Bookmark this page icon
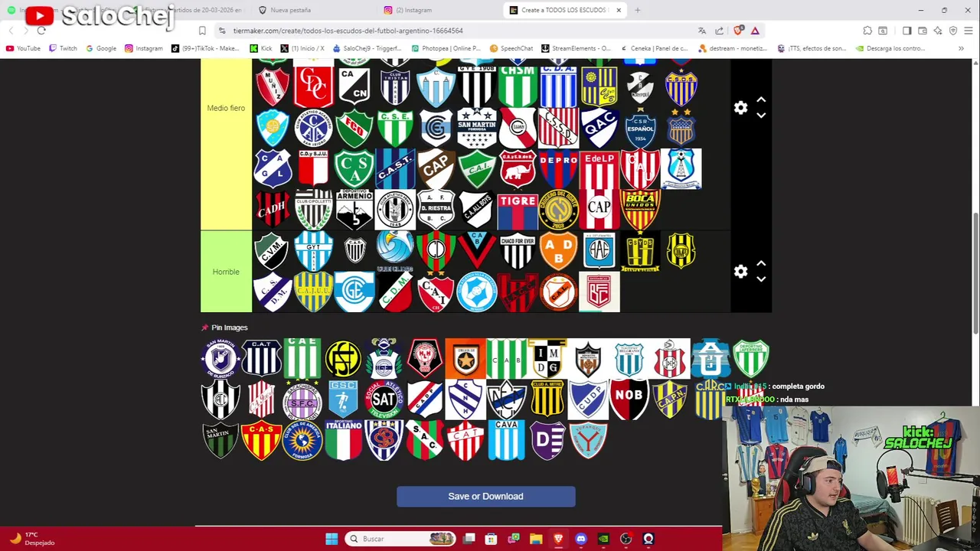The height and width of the screenshot is (551, 980). [202, 31]
